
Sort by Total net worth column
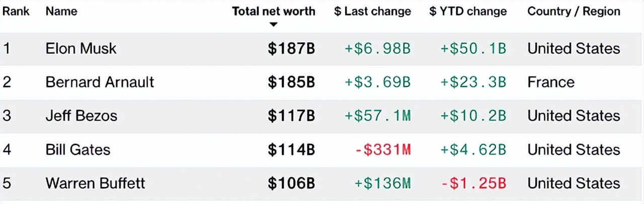274,12
